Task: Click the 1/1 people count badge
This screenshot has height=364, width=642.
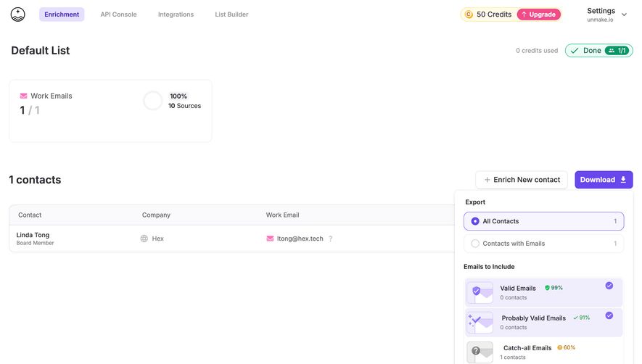Action: [617, 50]
